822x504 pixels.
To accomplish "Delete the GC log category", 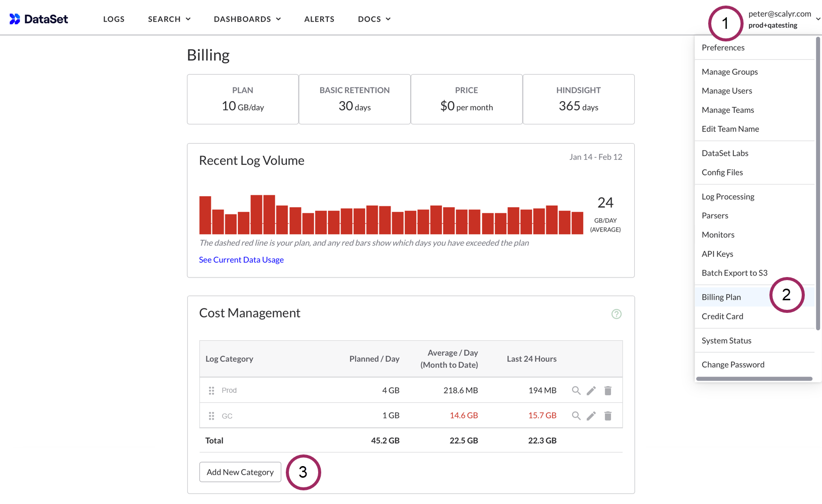I will pos(608,416).
